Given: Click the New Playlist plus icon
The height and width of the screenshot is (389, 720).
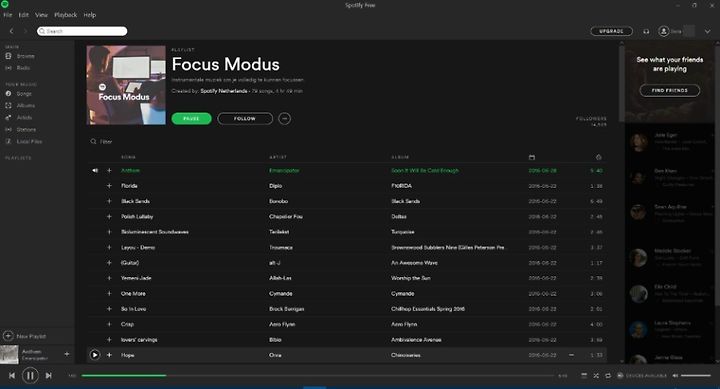Looking at the screenshot, I should [8, 336].
